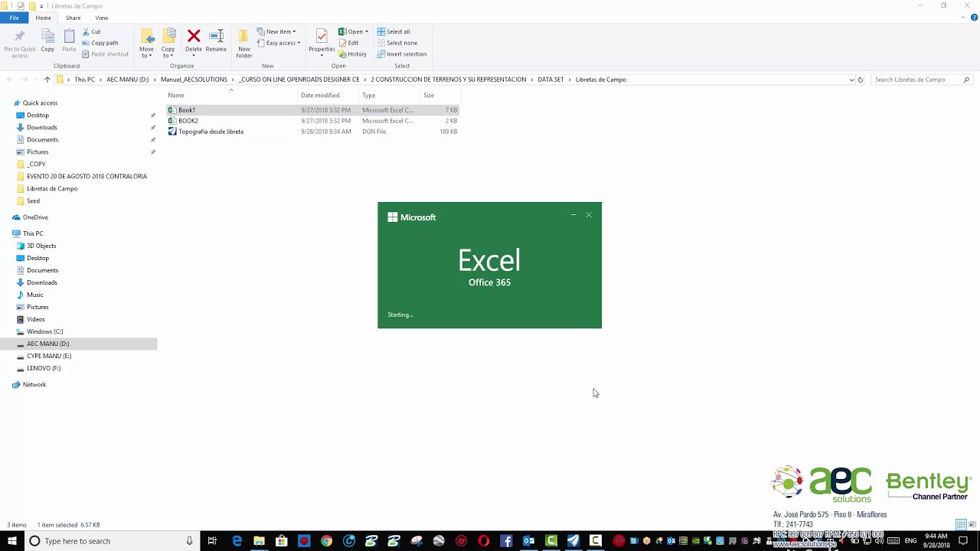Select Topografia desde libreta DGN file
The image size is (980, 551).
313,132
